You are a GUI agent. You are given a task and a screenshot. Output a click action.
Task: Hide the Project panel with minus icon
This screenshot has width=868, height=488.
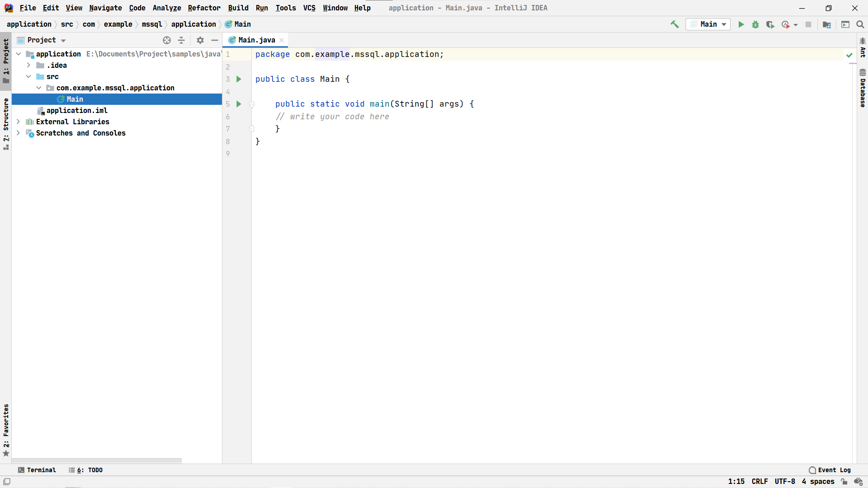215,40
